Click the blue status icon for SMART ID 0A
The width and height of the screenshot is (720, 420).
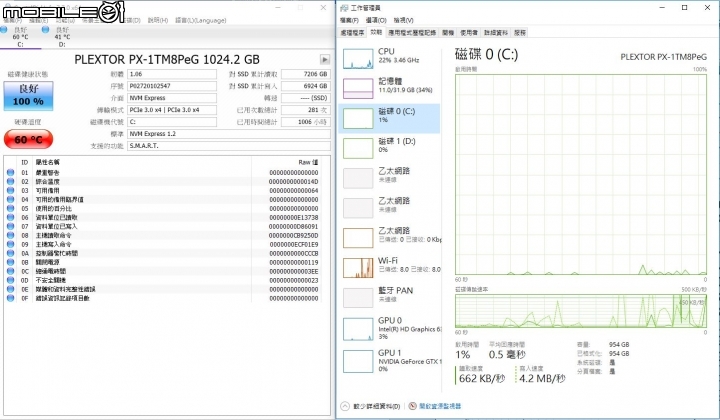coord(11,253)
